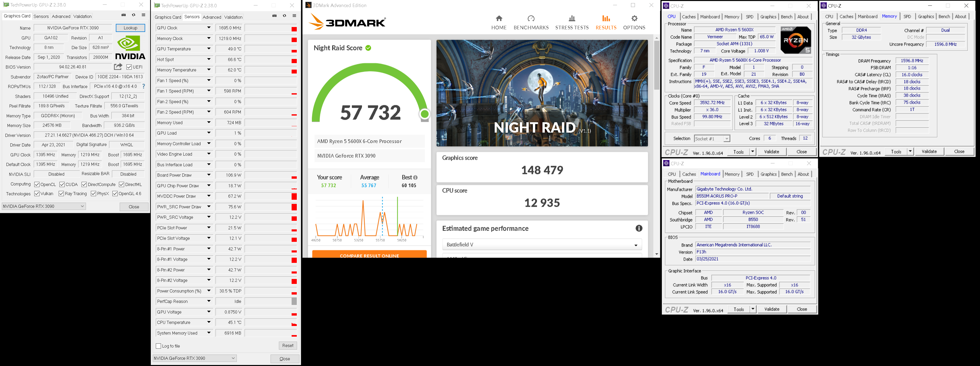The image size is (980, 366).
Task: Click the CPU-Z app icon in the Memory window title bar
Action: point(824,6)
